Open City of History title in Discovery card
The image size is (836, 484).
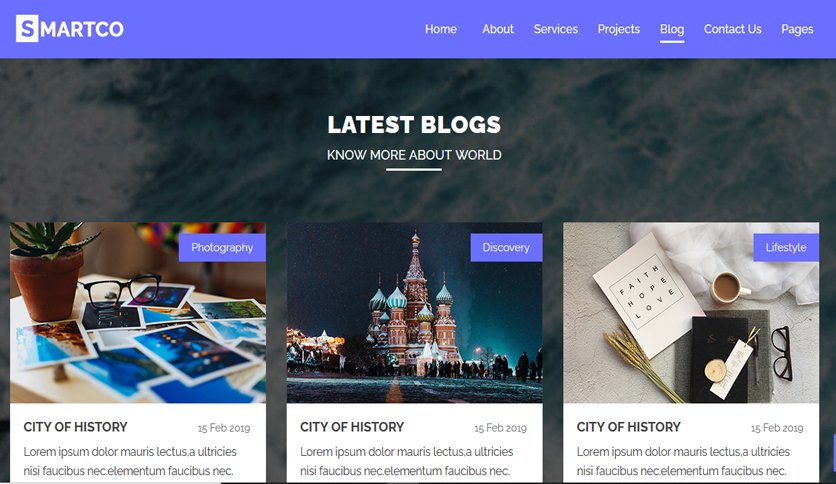pyautogui.click(x=352, y=427)
